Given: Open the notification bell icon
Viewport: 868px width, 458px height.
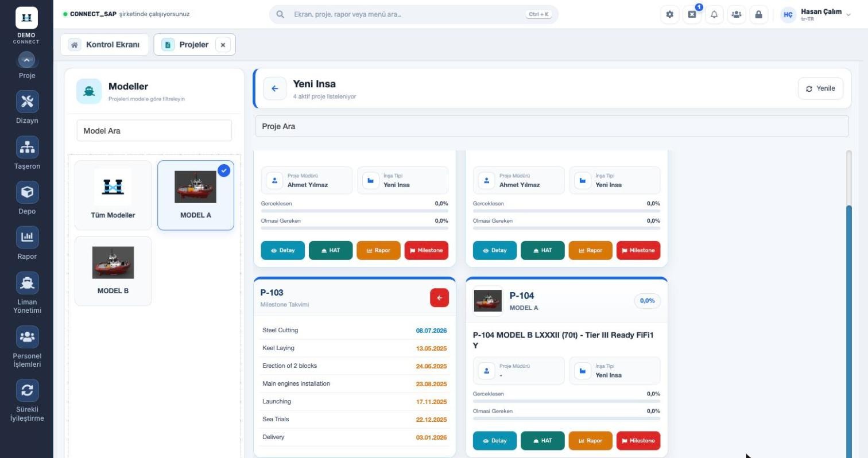Looking at the screenshot, I should tap(714, 14).
